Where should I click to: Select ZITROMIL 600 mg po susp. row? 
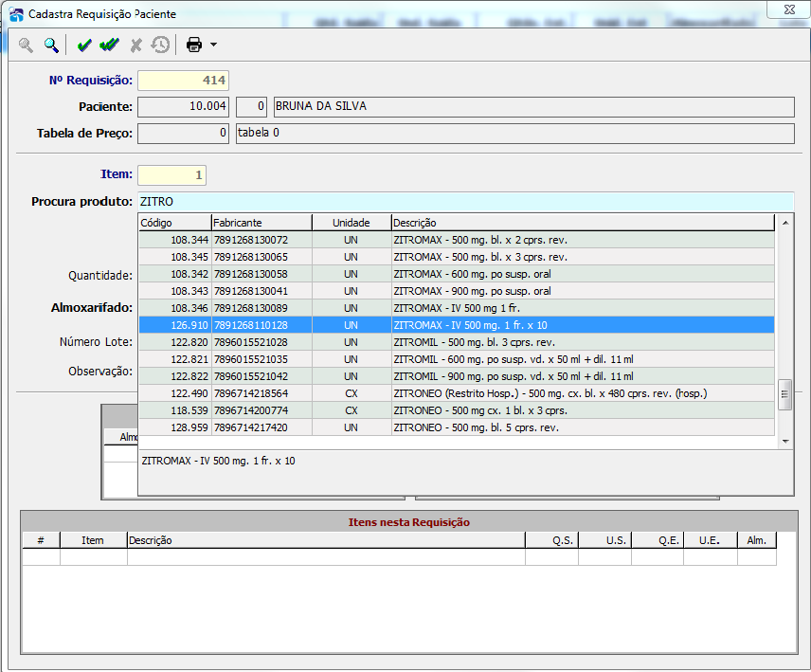(457, 359)
